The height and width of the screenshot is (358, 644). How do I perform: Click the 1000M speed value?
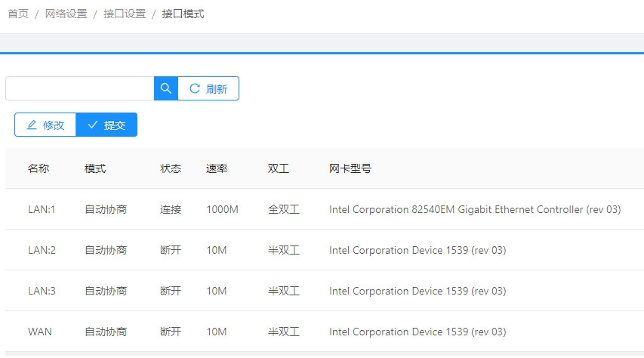pos(222,209)
